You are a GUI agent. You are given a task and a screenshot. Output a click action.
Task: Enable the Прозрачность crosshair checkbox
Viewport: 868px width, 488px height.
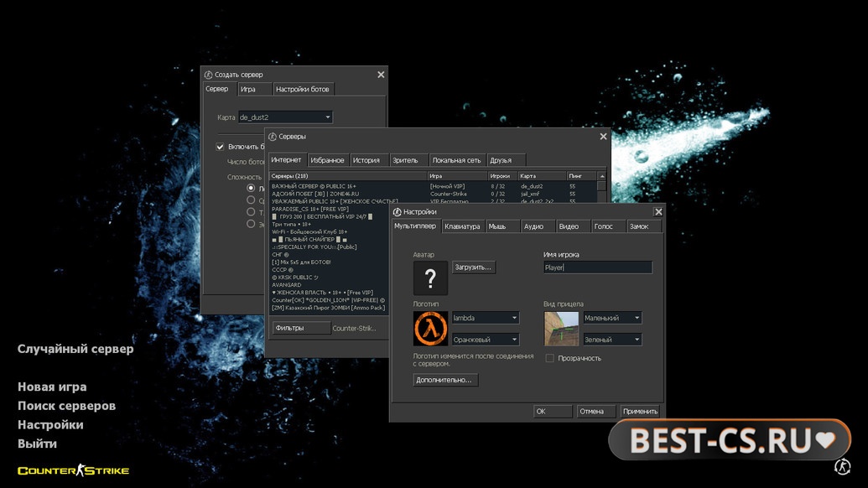coord(549,358)
